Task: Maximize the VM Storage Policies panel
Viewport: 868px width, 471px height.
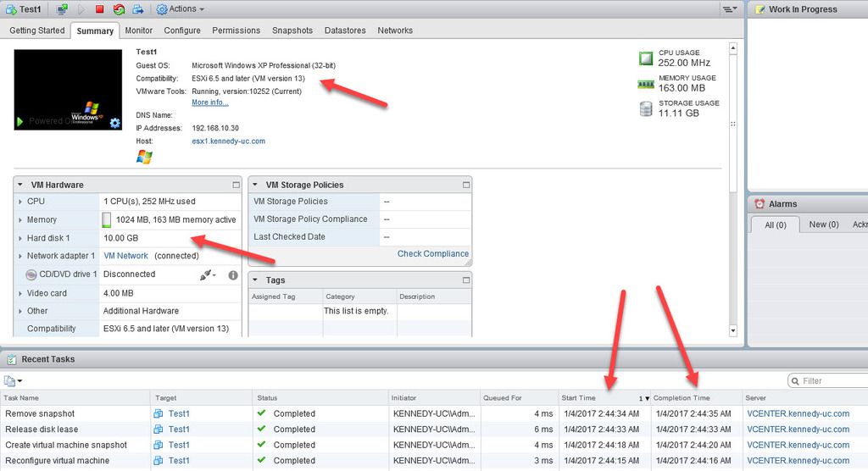Action: [466, 185]
